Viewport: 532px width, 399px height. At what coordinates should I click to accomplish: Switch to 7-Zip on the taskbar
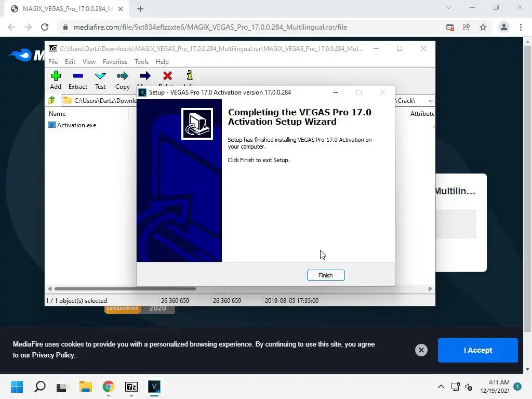131,387
